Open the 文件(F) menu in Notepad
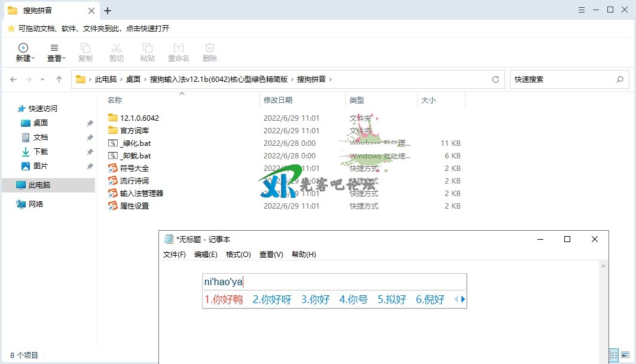Image resolution: width=636 pixels, height=364 pixels. [x=175, y=255]
